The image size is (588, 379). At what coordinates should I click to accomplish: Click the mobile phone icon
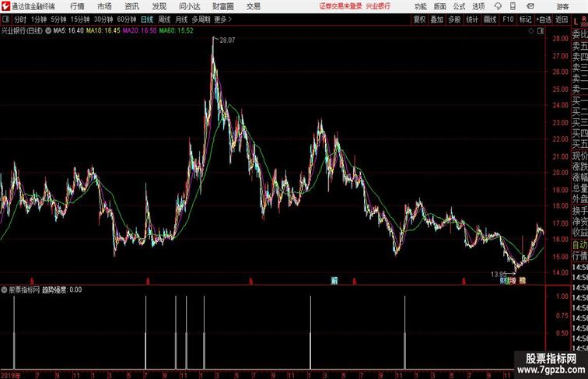513,6
